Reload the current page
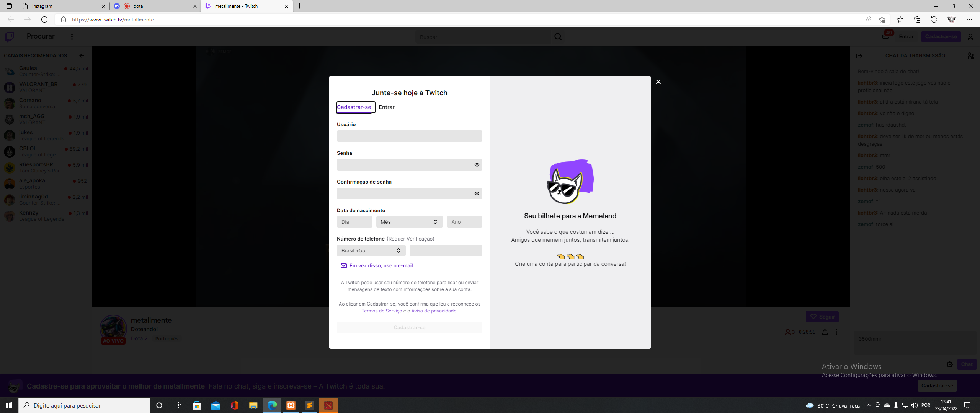The width and height of the screenshot is (980, 413). point(44,20)
